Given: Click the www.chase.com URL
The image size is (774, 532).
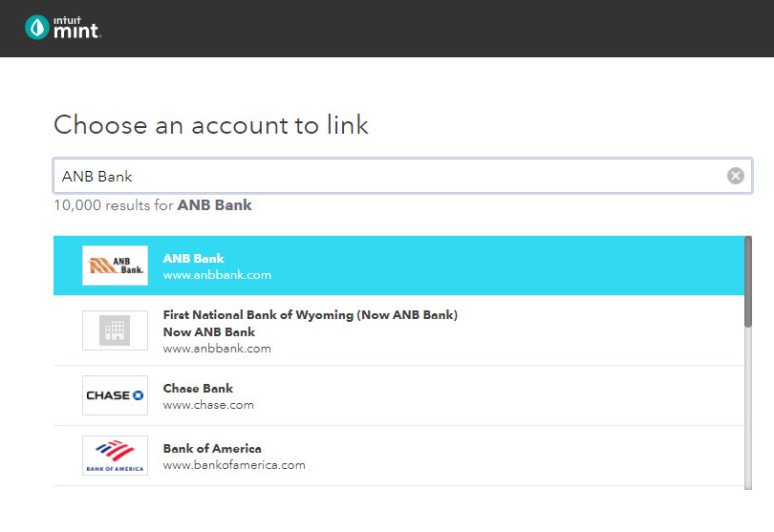Looking at the screenshot, I should click(x=208, y=405).
